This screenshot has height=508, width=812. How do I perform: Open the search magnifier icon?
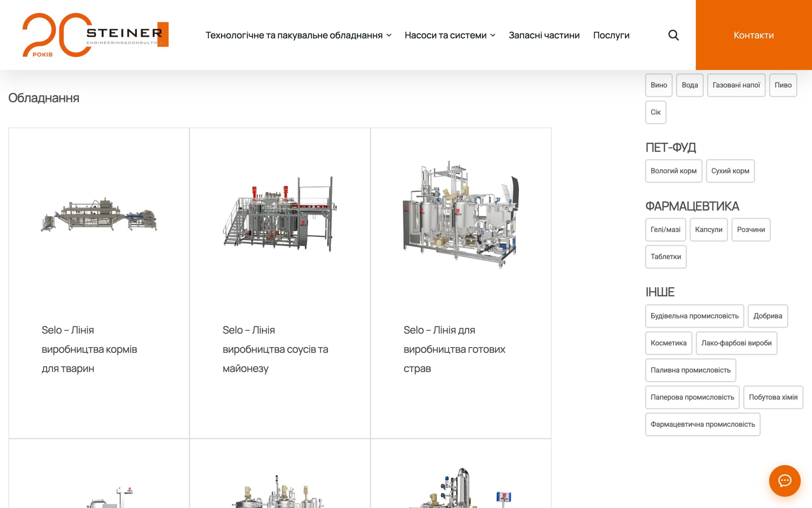(x=673, y=35)
